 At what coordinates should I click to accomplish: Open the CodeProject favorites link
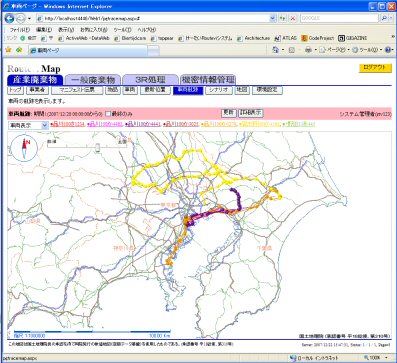pyautogui.click(x=318, y=38)
